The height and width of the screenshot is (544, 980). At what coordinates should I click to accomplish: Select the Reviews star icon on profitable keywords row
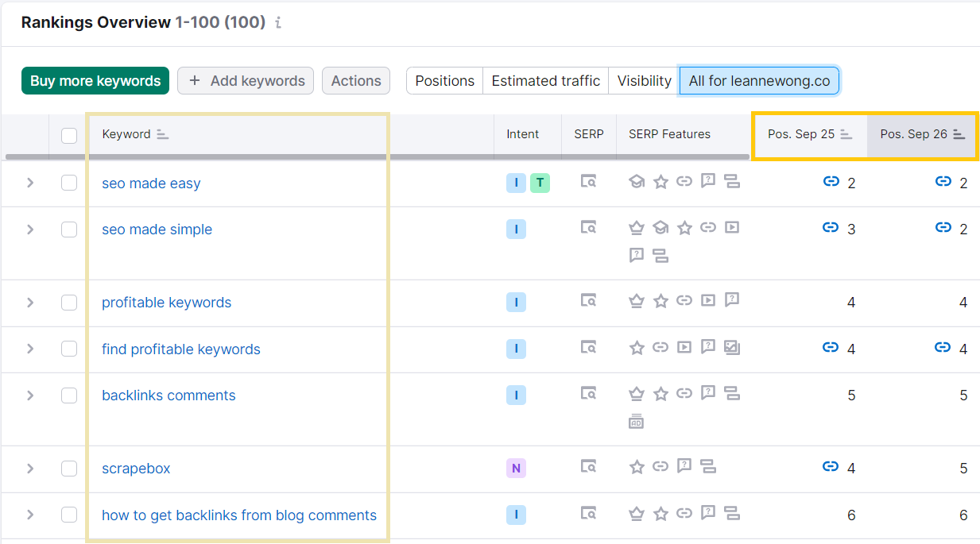[x=660, y=302]
